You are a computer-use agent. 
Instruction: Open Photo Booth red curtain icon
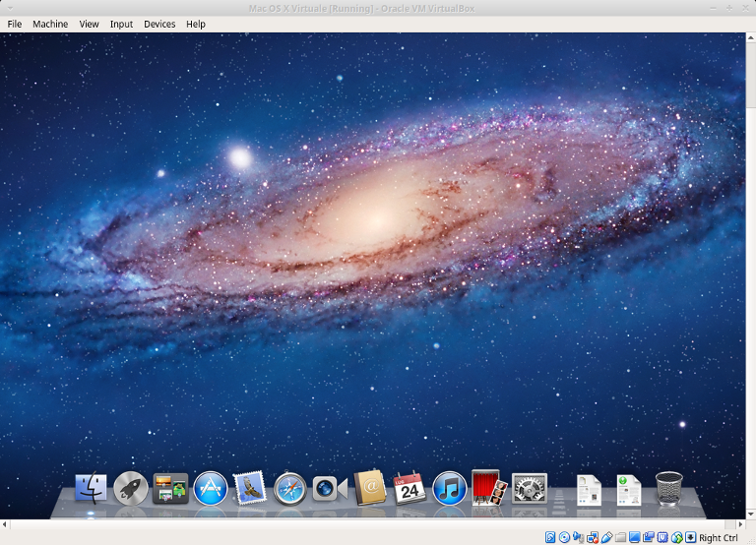coord(489,488)
